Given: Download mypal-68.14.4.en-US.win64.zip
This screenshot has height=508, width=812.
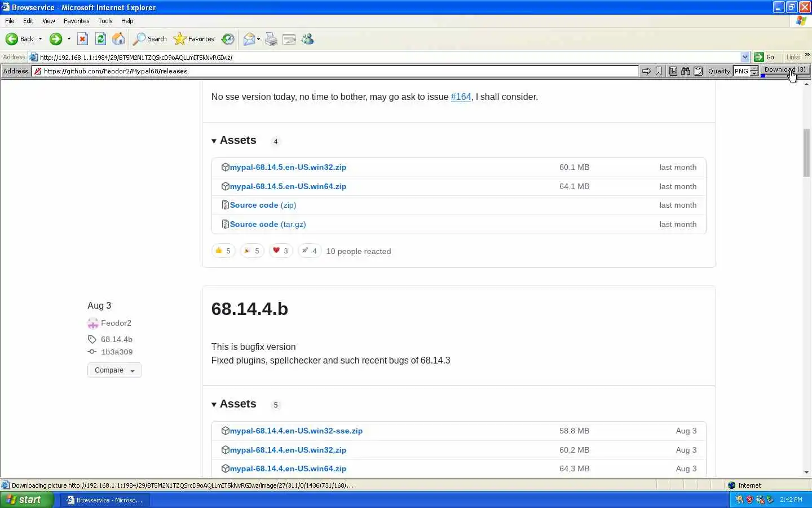Looking at the screenshot, I should 288,469.
